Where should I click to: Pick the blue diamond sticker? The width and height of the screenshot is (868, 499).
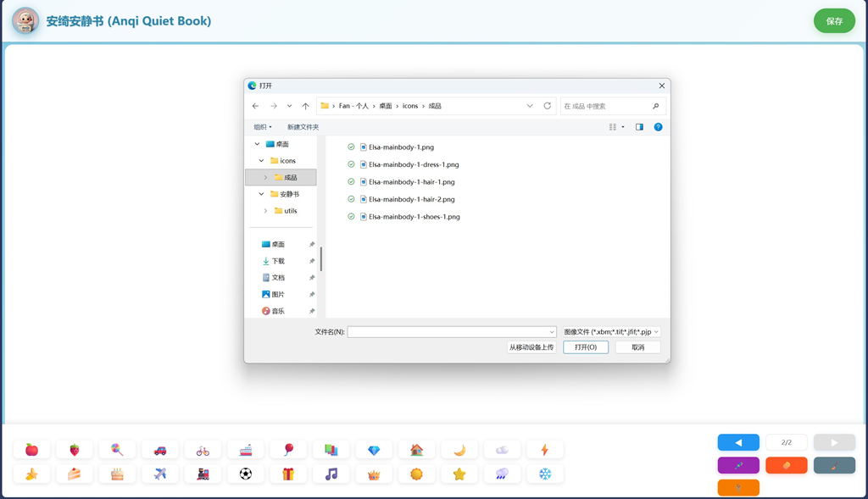(374, 450)
